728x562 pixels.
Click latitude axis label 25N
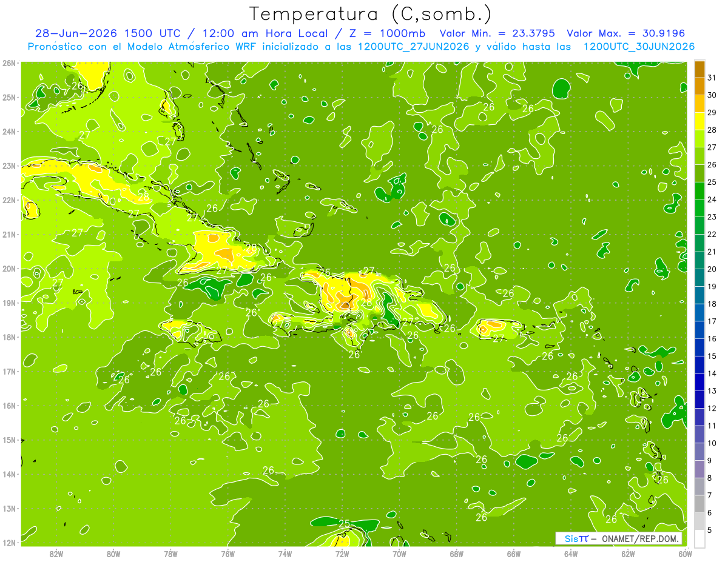click(x=9, y=97)
